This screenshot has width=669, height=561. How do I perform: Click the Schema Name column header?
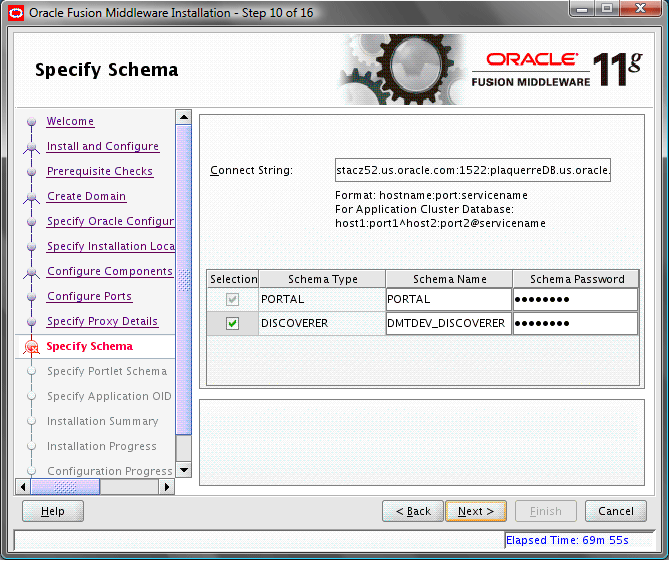click(x=449, y=279)
